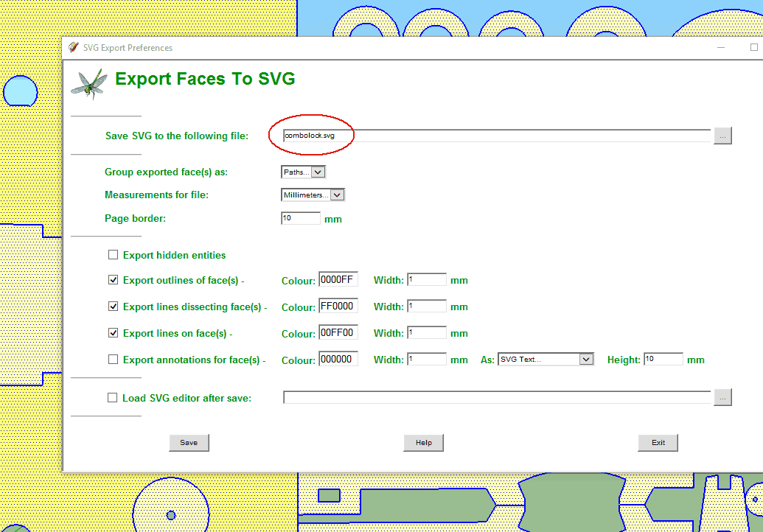Browse for SVG editor program path
Viewport: 763px width, 532px height.
tap(722, 397)
